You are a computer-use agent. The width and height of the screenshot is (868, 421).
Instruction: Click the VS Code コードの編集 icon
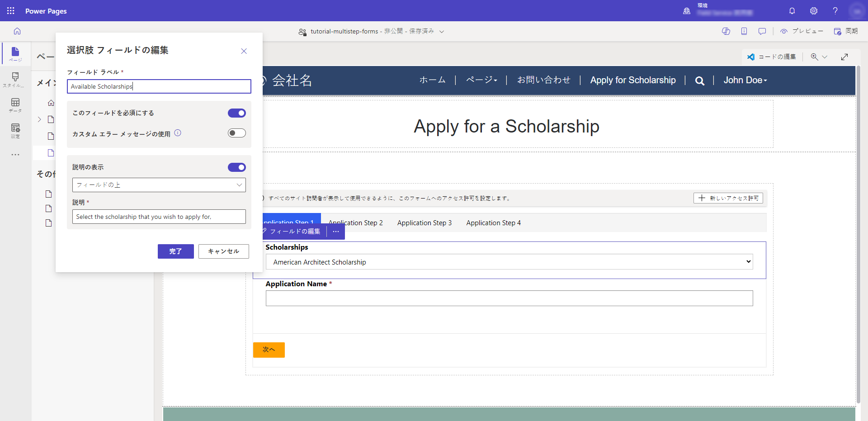(x=751, y=57)
